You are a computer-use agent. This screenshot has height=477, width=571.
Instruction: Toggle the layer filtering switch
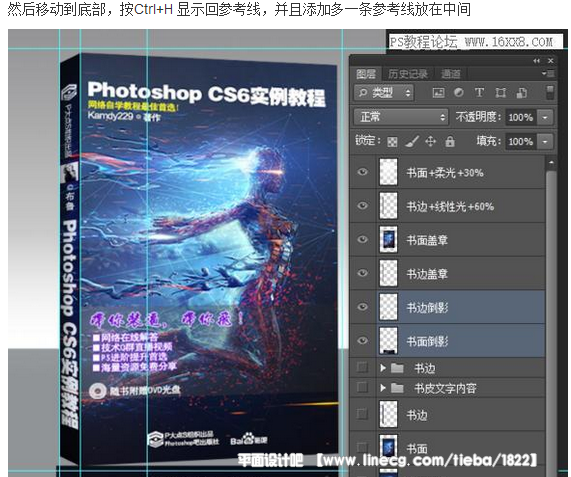pyautogui.click(x=550, y=92)
